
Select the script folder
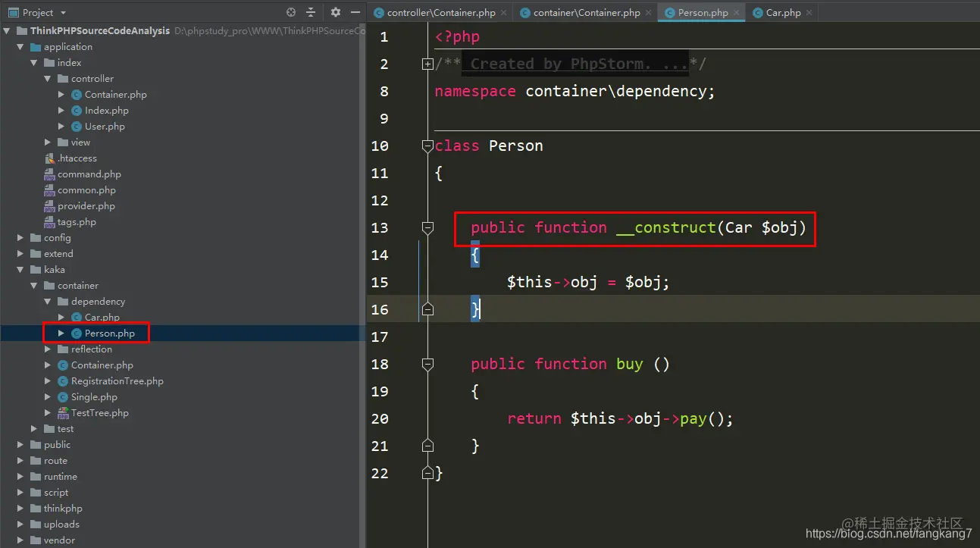56,493
